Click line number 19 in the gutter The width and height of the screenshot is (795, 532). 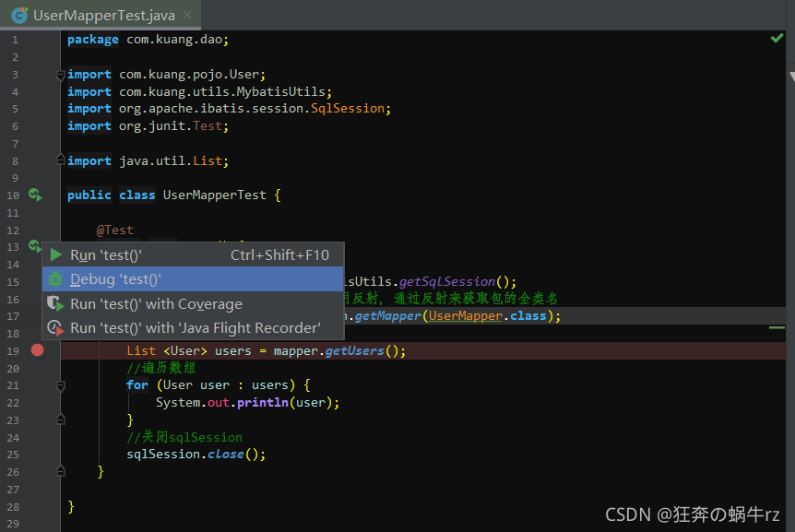point(13,351)
